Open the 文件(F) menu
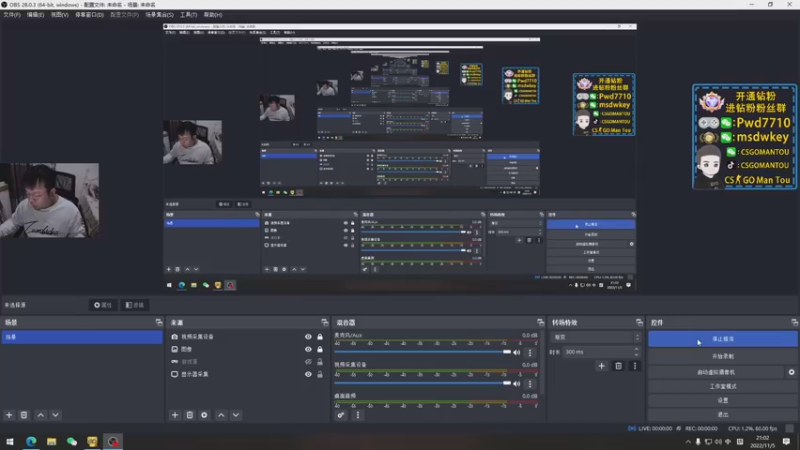 click(x=12, y=15)
